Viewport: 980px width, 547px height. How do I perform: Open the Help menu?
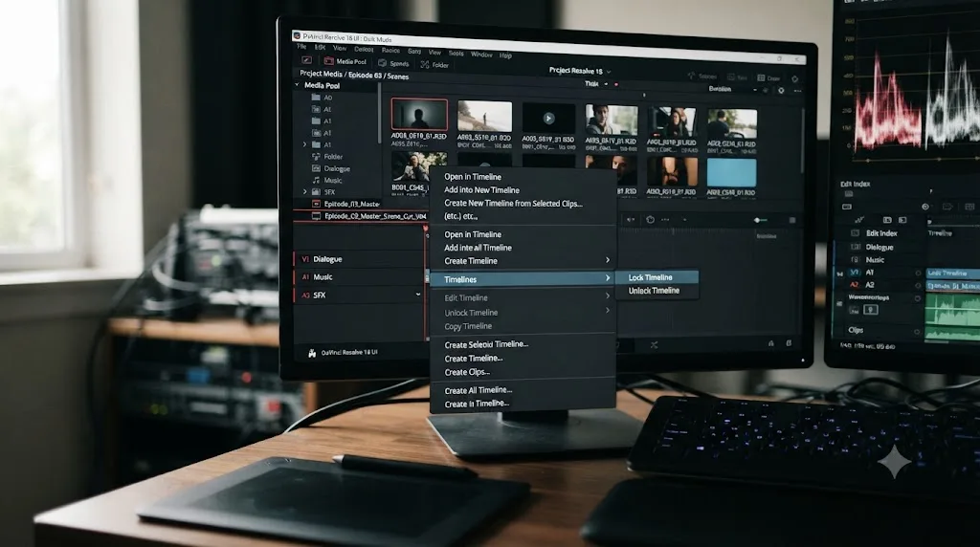point(505,55)
